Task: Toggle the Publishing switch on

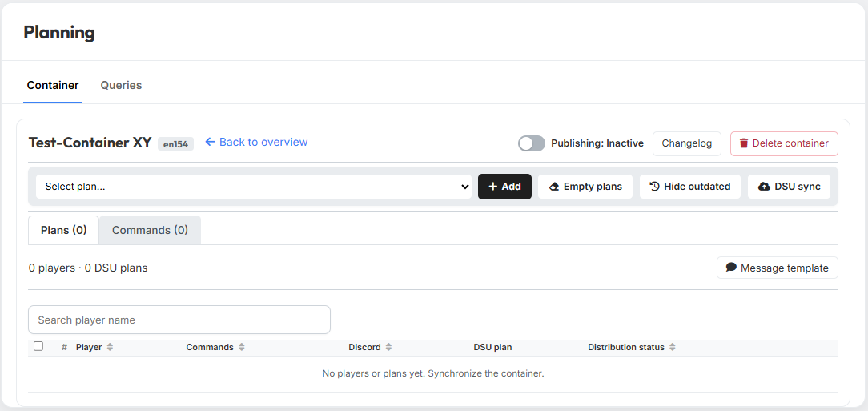Action: (532, 143)
